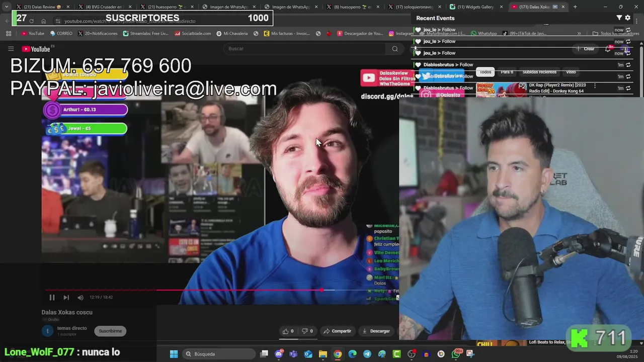The image size is (644, 362).
Task: Expand the browser tab search chevron
Action: point(6,7)
